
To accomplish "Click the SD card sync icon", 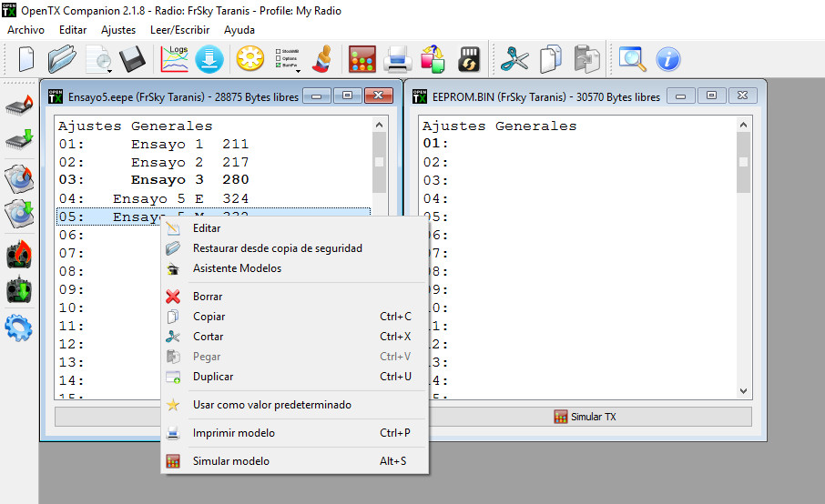I will coord(469,59).
